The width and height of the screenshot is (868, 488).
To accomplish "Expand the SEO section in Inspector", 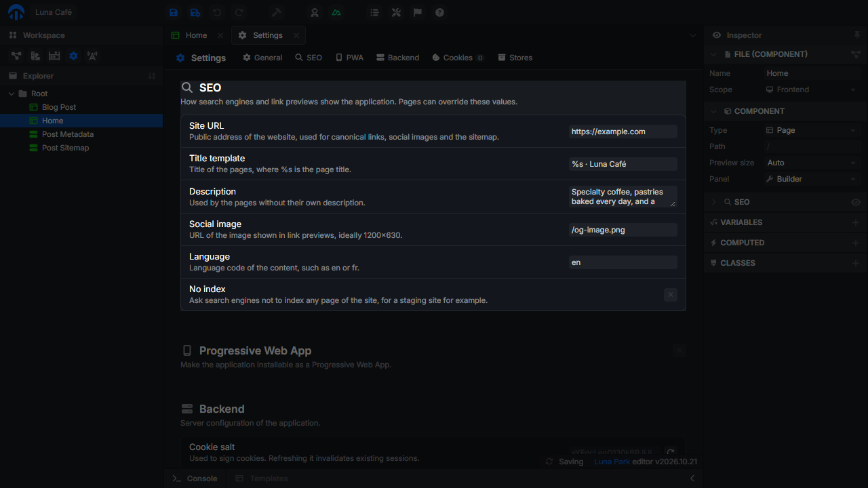I will pyautogui.click(x=714, y=202).
